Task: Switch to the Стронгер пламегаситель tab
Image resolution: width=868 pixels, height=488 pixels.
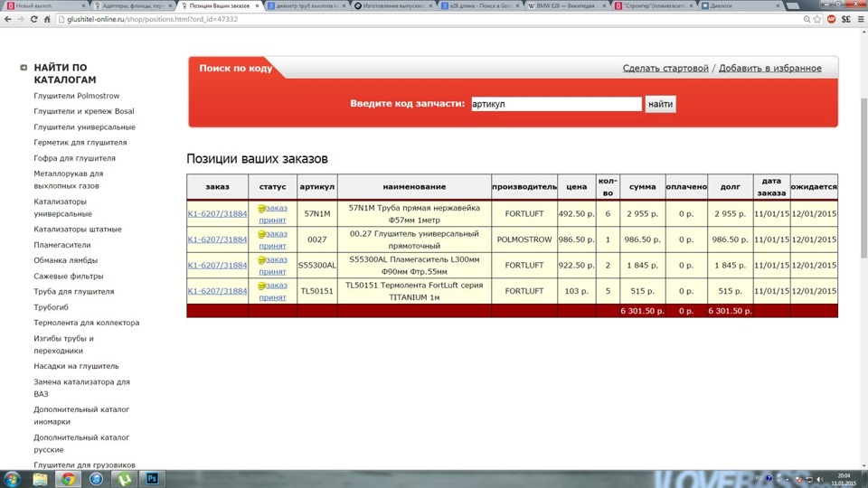Action: click(x=652, y=5)
